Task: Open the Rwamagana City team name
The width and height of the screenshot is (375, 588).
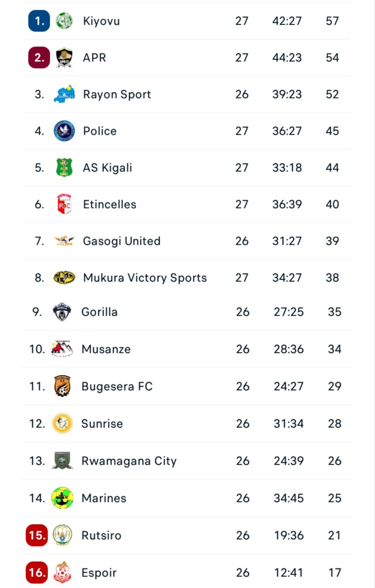Action: (128, 461)
